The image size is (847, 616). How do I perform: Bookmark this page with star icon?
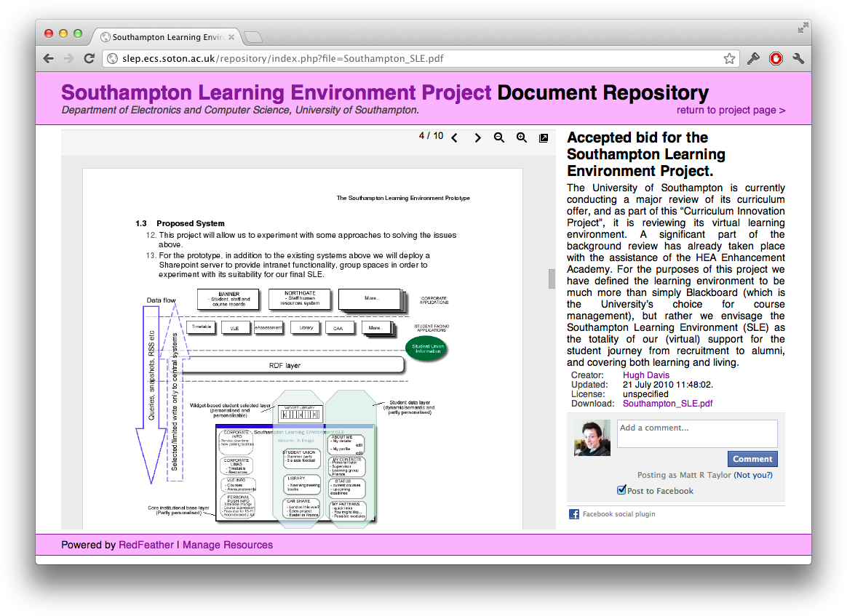click(x=729, y=59)
